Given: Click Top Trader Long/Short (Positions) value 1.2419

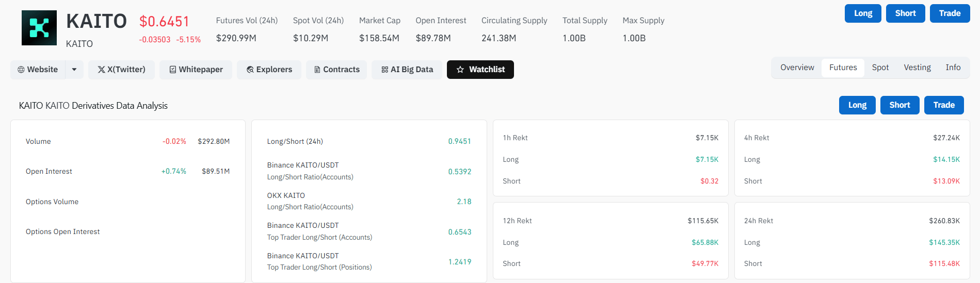Looking at the screenshot, I should click(x=459, y=262).
